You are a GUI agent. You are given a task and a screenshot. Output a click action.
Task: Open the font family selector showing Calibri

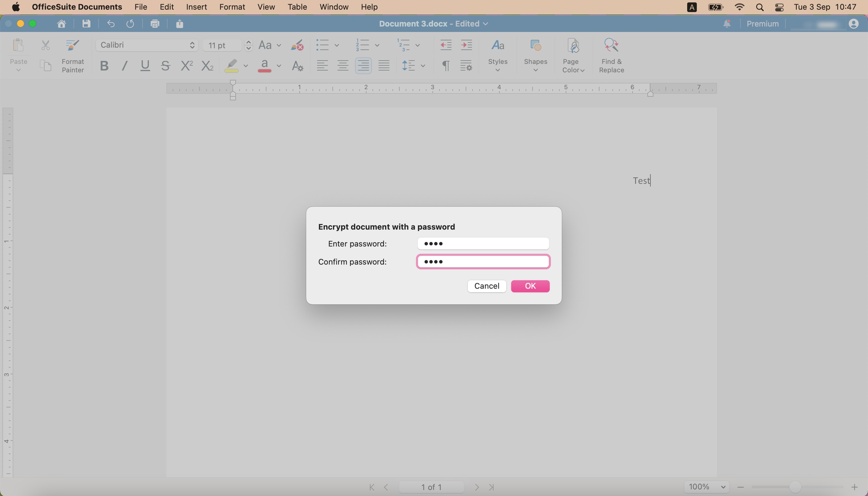tap(146, 45)
